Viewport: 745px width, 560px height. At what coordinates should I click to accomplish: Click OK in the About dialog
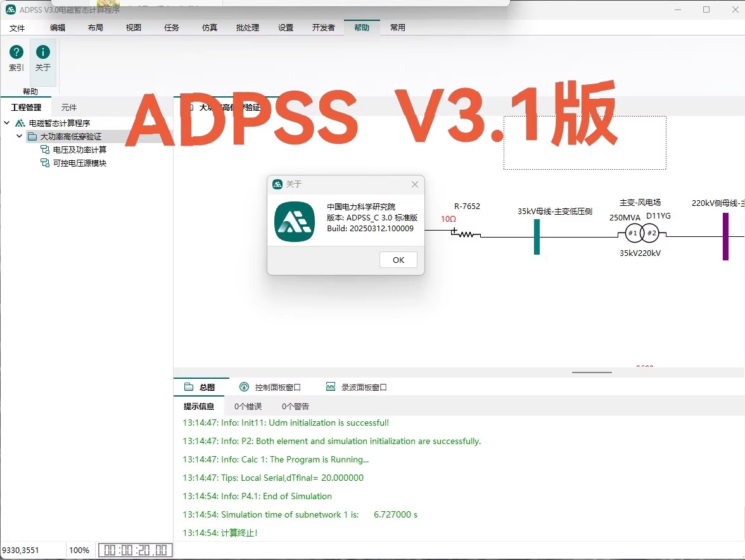398,260
